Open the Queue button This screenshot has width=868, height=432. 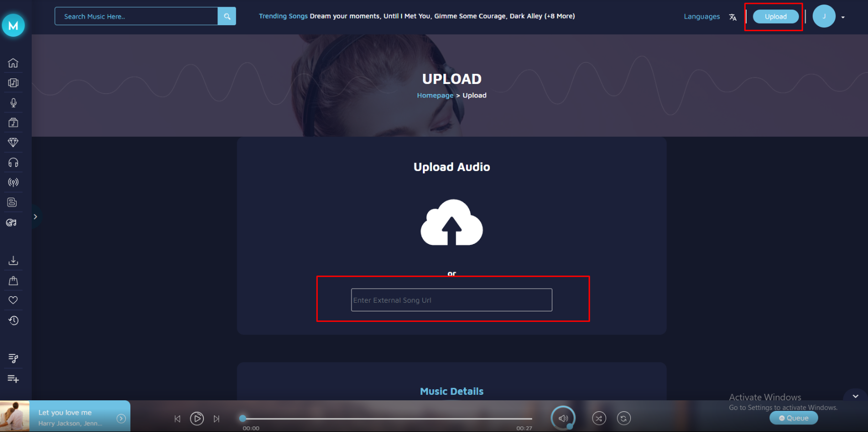click(793, 418)
